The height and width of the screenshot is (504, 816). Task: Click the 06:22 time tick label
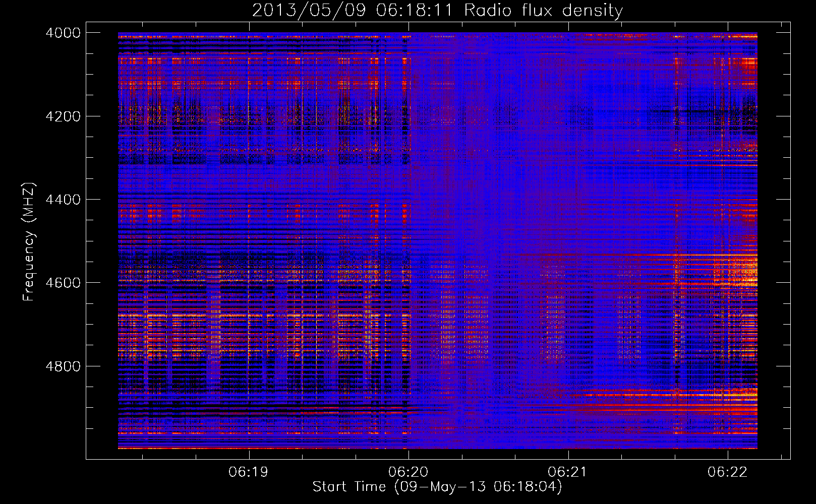coord(727,472)
